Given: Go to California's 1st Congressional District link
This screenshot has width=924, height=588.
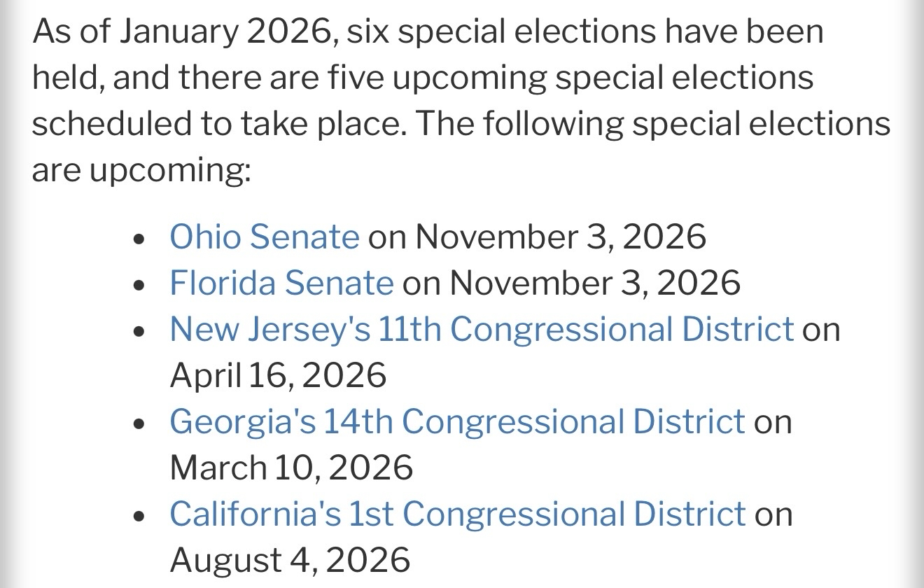Looking at the screenshot, I should coord(458,514).
